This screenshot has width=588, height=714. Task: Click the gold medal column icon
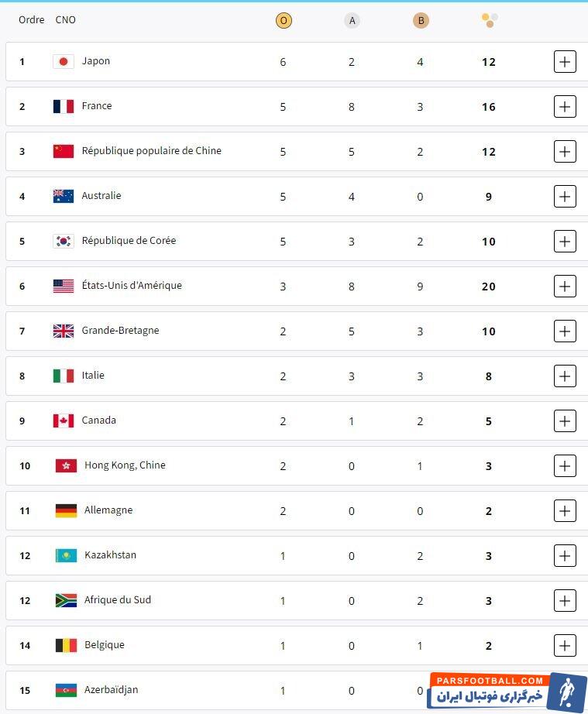click(284, 21)
